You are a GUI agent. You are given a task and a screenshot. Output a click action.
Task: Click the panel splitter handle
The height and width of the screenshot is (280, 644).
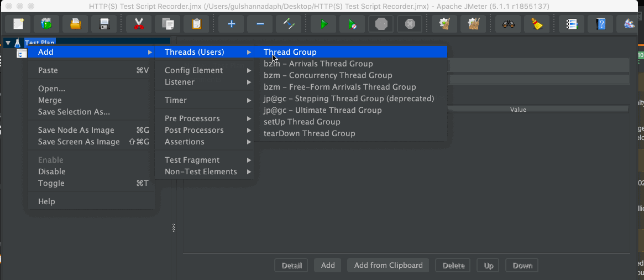pos(174,228)
